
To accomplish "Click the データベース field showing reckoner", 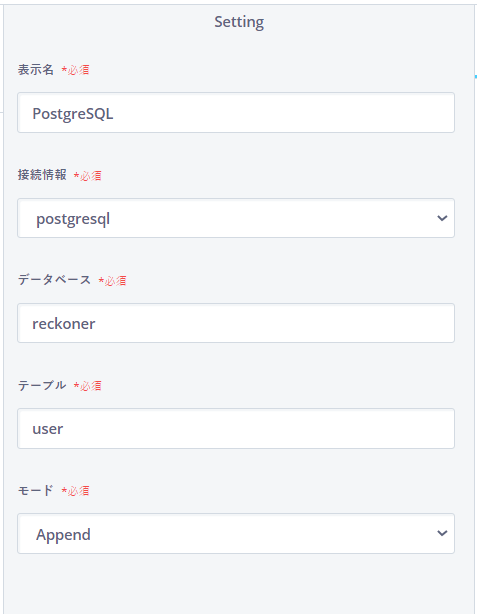I will (236, 323).
